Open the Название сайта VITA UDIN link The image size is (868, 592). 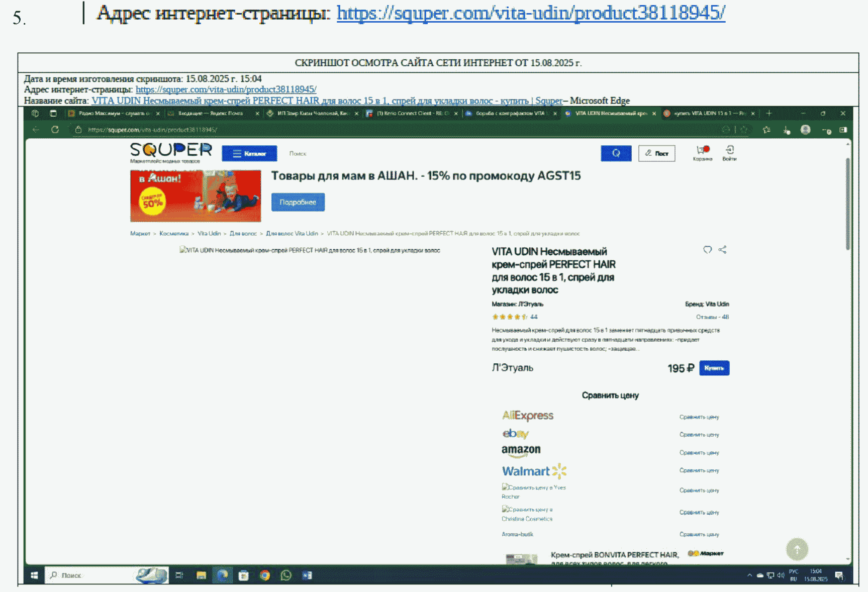(x=327, y=101)
